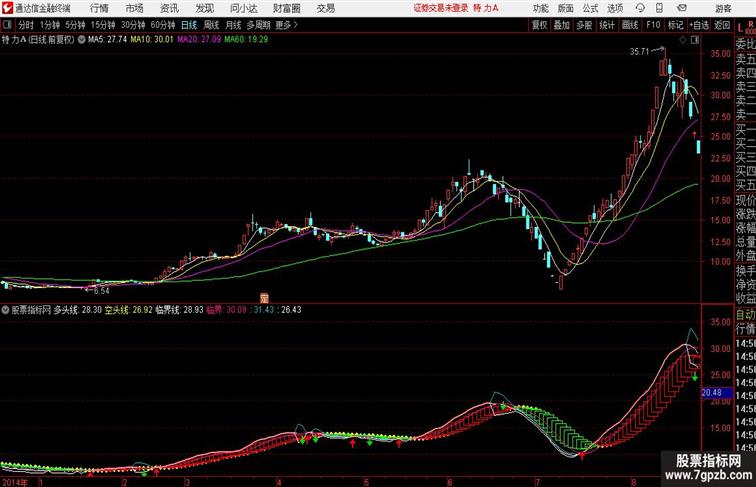756x487 pixels.
Task: Open the 资讯 menu
Action: (x=169, y=8)
